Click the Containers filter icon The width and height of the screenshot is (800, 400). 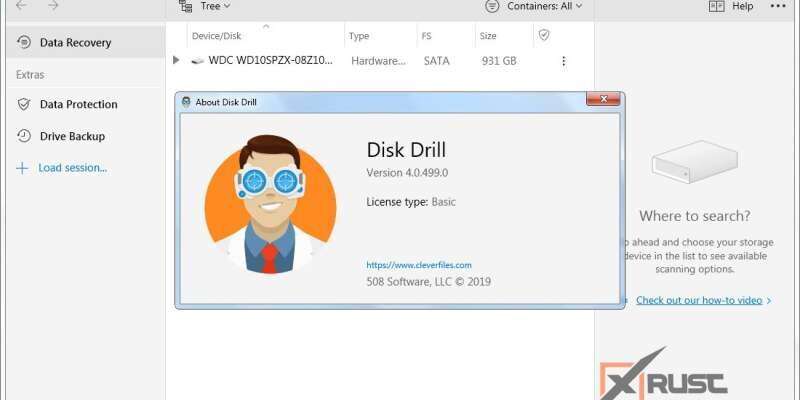click(x=492, y=6)
